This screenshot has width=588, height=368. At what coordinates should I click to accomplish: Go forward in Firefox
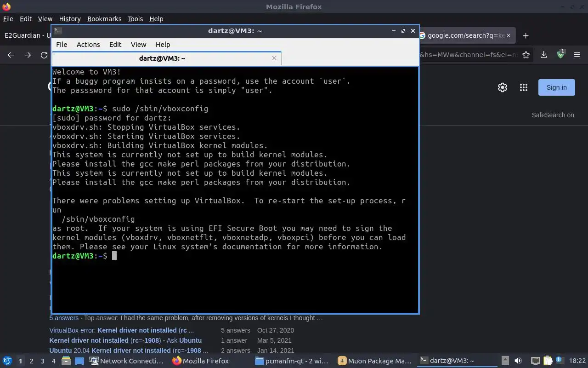[28, 55]
